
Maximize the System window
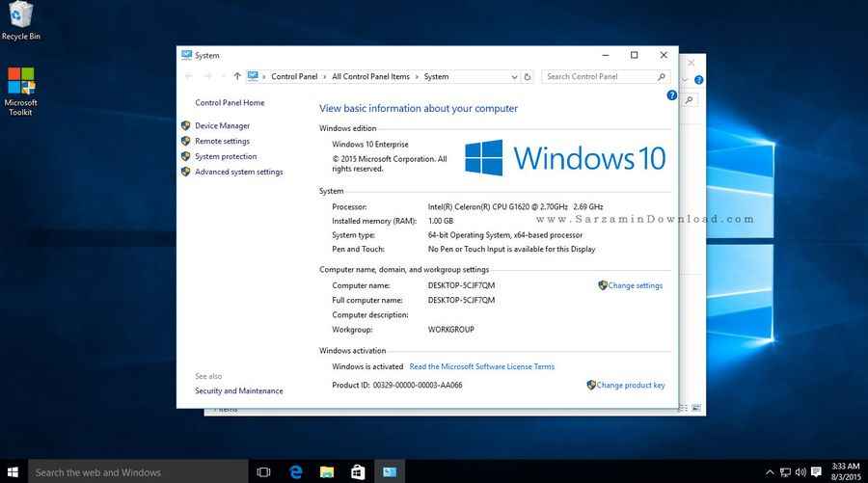pos(635,55)
